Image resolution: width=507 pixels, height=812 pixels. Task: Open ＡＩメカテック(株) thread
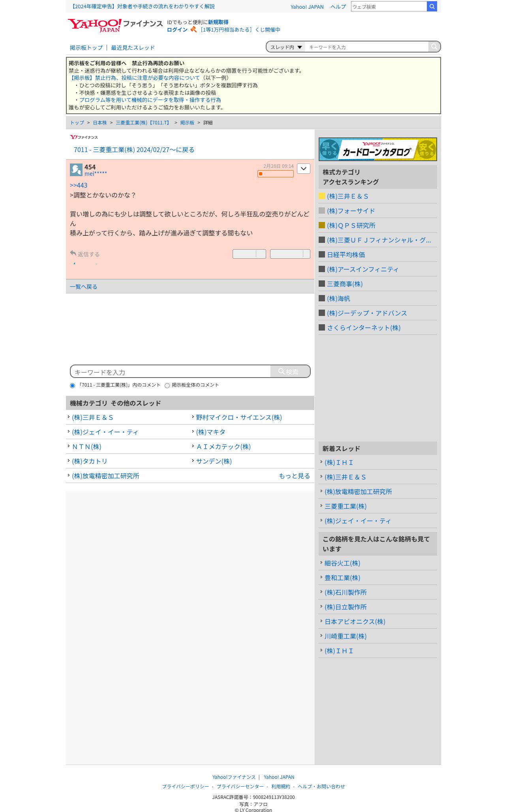223,447
